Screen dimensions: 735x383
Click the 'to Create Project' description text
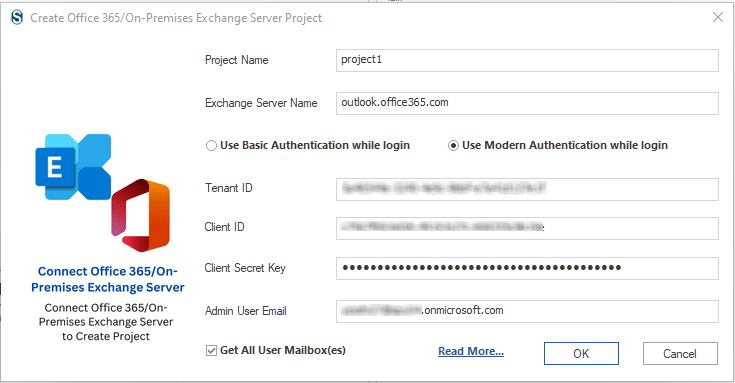[x=106, y=337]
